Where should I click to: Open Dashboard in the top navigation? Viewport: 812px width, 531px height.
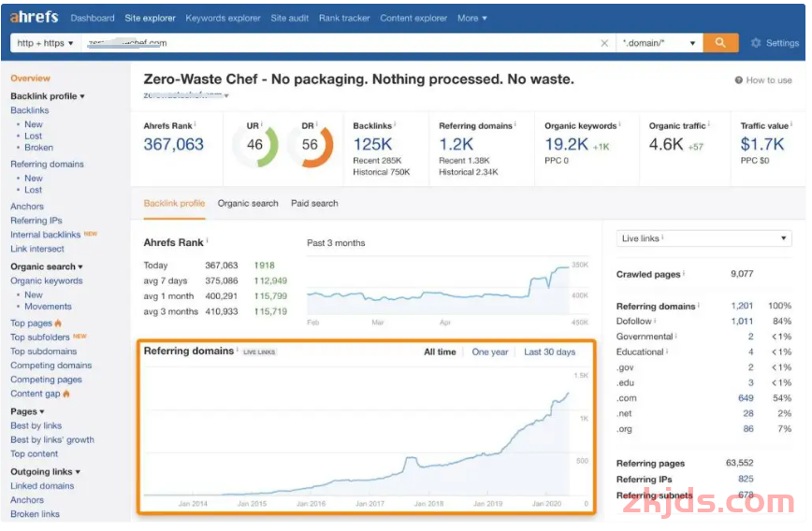point(93,18)
